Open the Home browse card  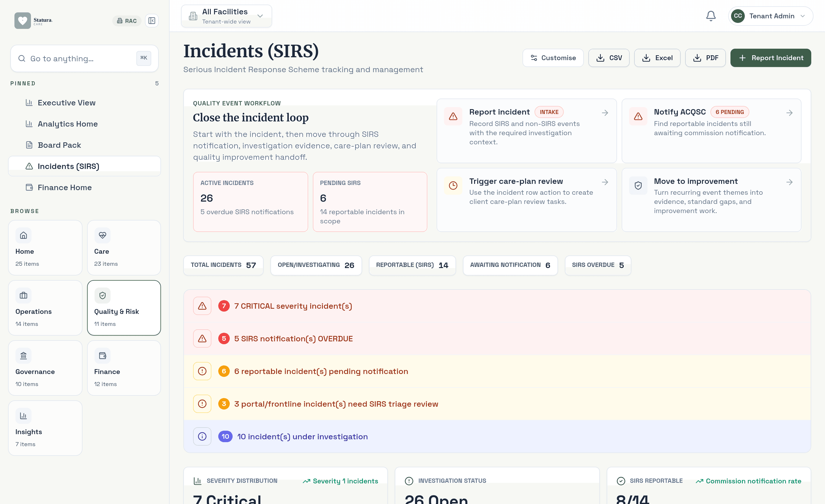coord(45,248)
